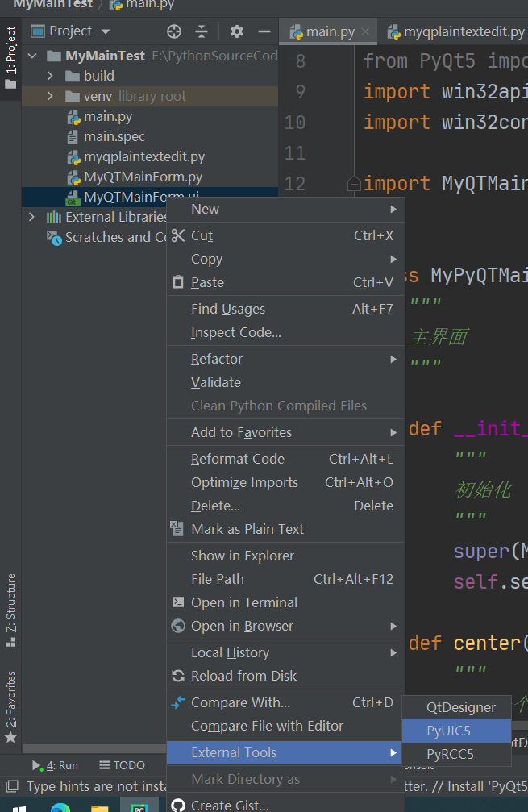Image resolution: width=528 pixels, height=812 pixels.
Task: Expand the venv library root folder
Action: (50, 96)
